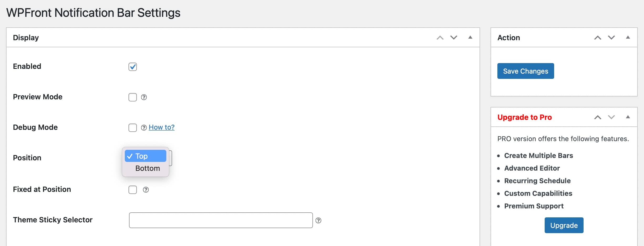Open the Preview Mode help tooltip

click(144, 97)
